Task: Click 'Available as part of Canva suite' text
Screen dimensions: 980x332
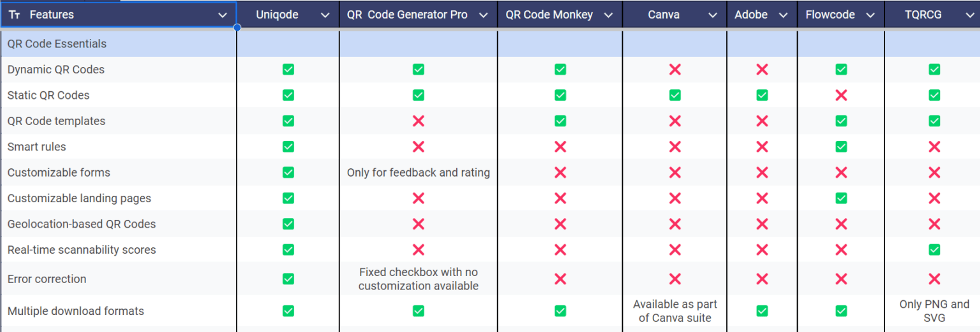Action: (x=675, y=311)
